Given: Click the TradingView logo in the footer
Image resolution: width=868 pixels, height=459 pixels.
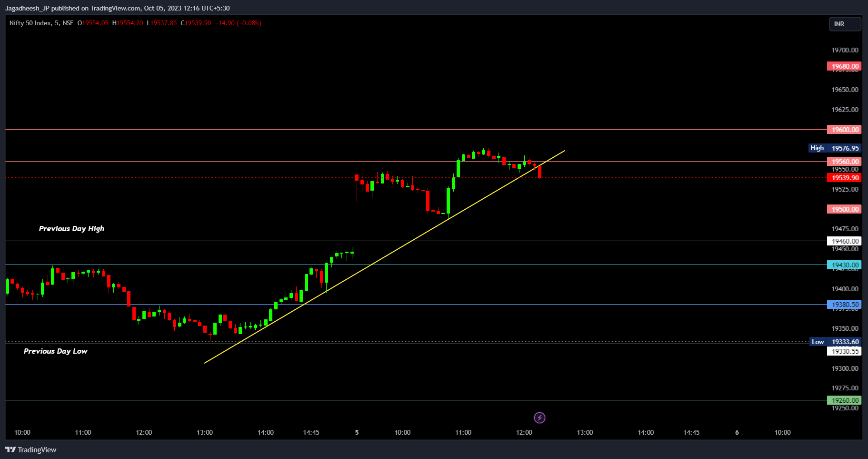Looking at the screenshot, I should pos(31,449).
